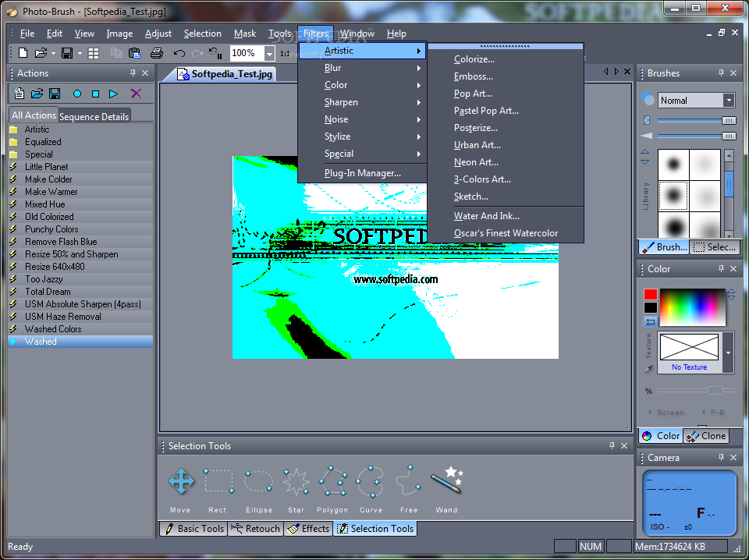749x560 pixels.
Task: Click the New document toolbar icon
Action: click(x=23, y=53)
